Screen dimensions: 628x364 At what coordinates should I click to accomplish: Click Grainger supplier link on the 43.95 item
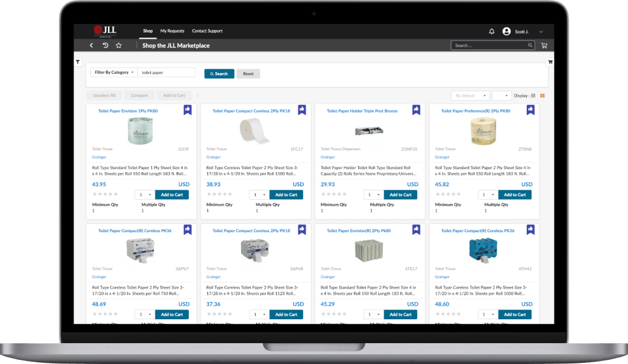[99, 157]
